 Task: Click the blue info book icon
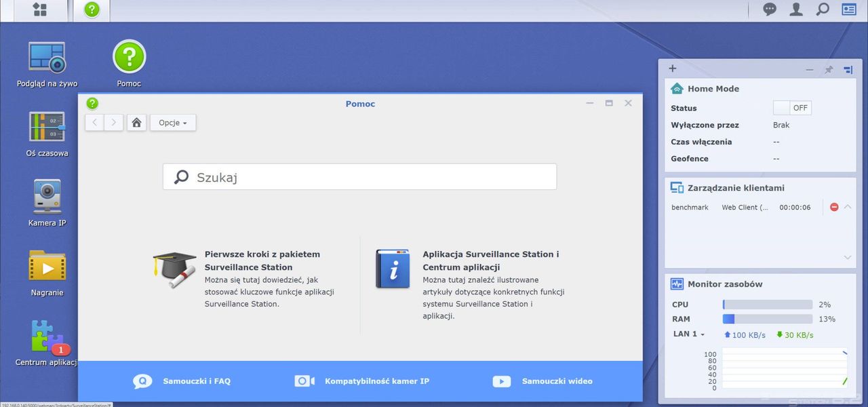[393, 269]
